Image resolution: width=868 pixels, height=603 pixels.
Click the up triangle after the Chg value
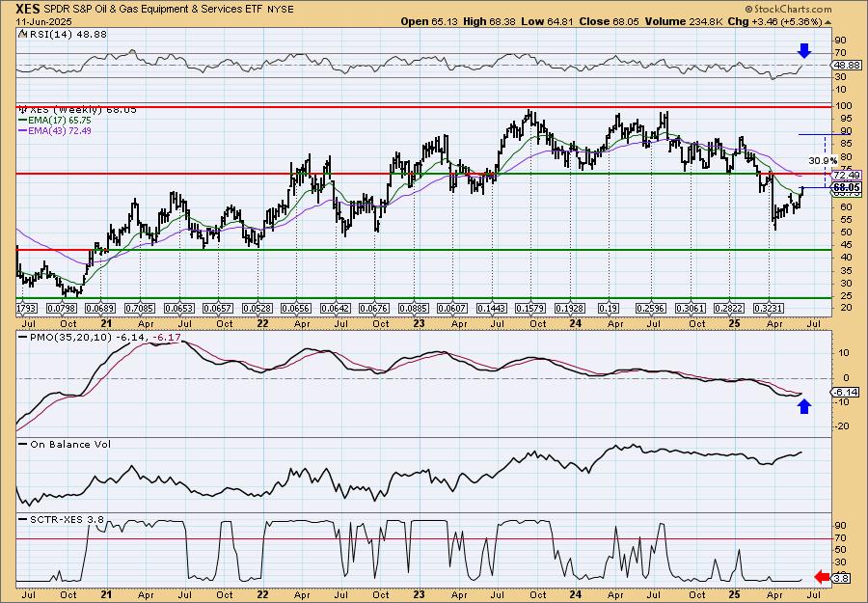[828, 22]
